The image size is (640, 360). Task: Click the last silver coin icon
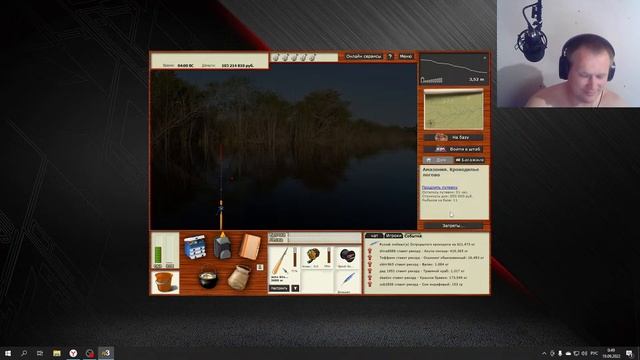312,57
